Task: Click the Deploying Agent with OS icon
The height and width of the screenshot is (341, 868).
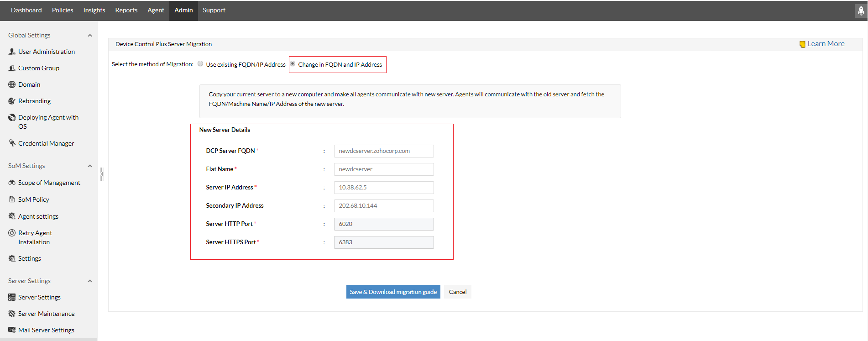Action: point(12,117)
